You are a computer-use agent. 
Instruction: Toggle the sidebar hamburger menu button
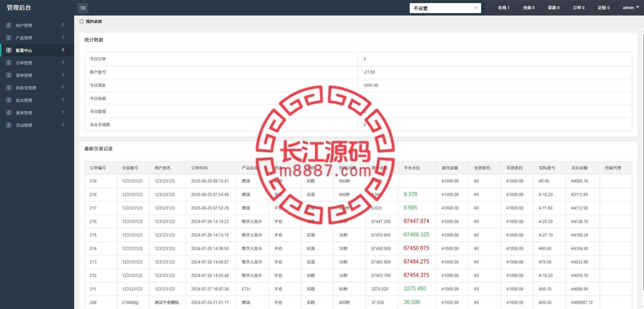[x=83, y=8]
